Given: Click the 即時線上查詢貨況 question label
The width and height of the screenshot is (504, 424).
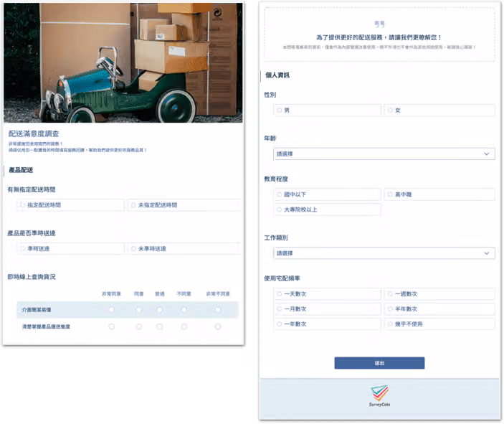Looking at the screenshot, I should pos(32,277).
